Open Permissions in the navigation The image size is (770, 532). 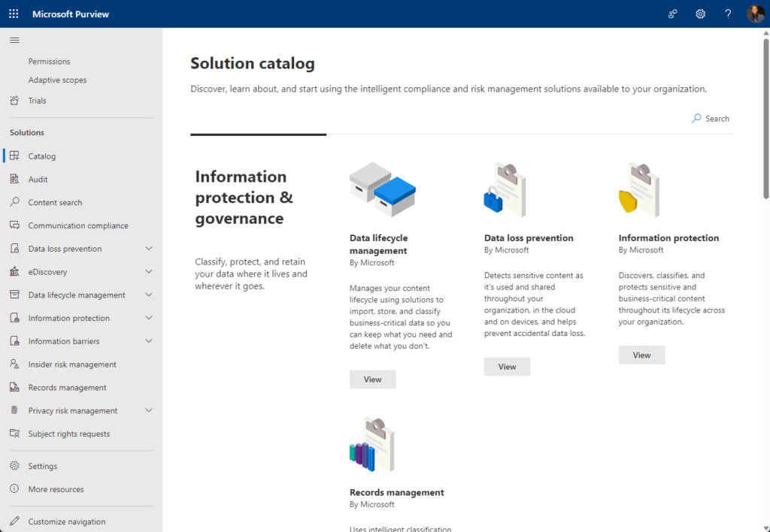click(x=49, y=62)
